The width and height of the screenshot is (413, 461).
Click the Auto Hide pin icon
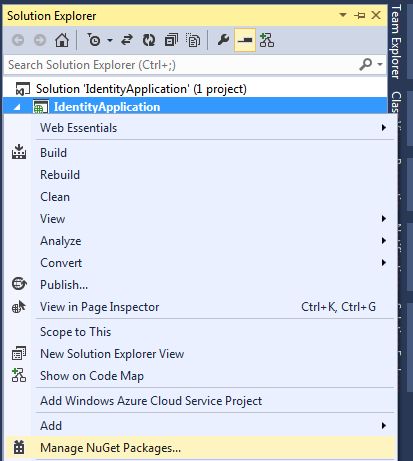(360, 15)
